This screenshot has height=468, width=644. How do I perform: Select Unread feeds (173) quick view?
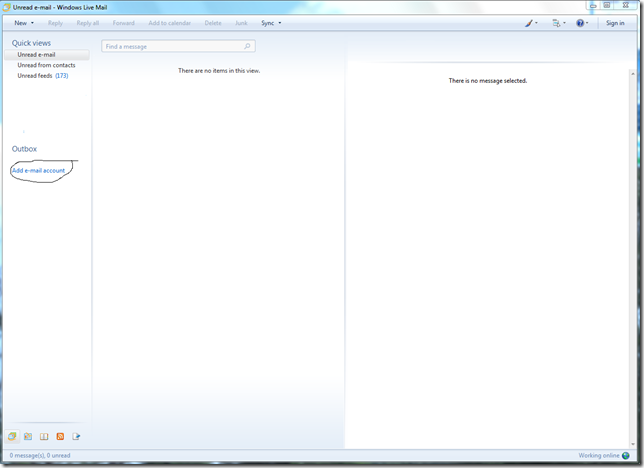coord(43,76)
